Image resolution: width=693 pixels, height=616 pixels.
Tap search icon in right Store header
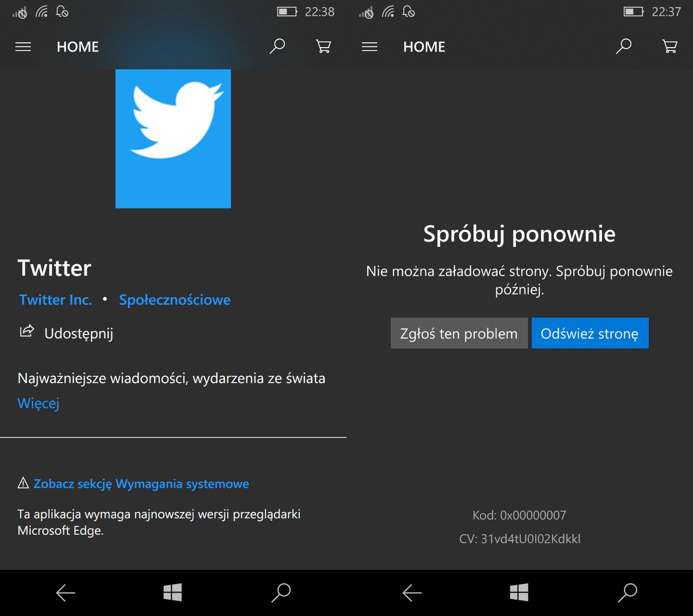pyautogui.click(x=624, y=46)
